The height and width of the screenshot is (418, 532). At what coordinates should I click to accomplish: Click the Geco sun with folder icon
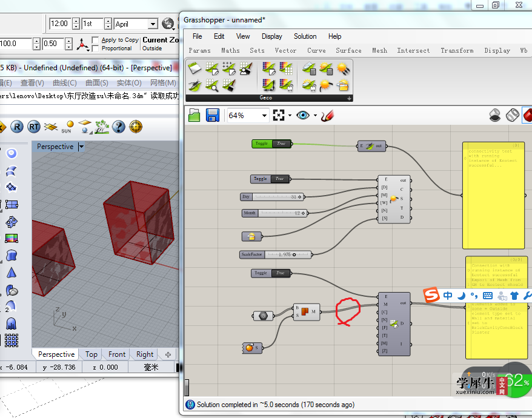343,85
